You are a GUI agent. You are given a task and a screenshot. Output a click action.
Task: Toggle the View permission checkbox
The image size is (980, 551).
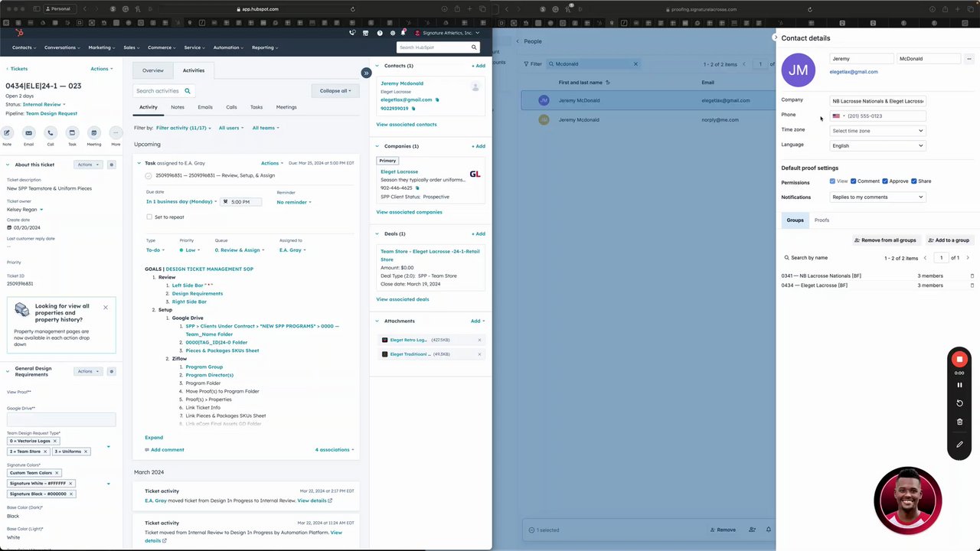click(x=832, y=181)
